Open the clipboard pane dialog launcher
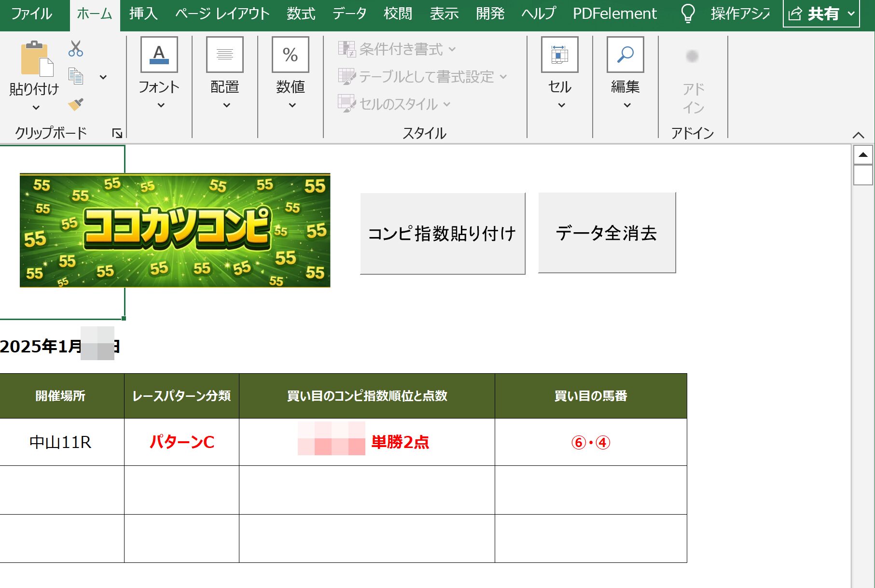Image resolution: width=875 pixels, height=588 pixels. click(117, 133)
